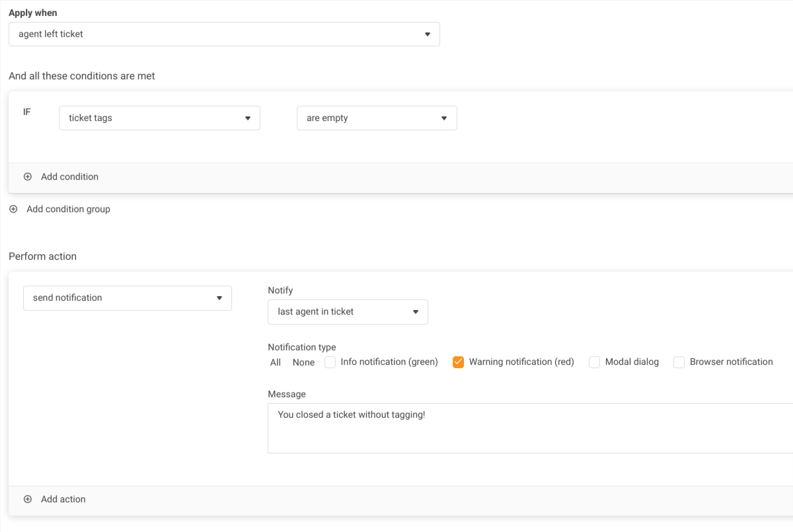Click the Add condition label
This screenshot has height=532, width=793.
tap(69, 177)
